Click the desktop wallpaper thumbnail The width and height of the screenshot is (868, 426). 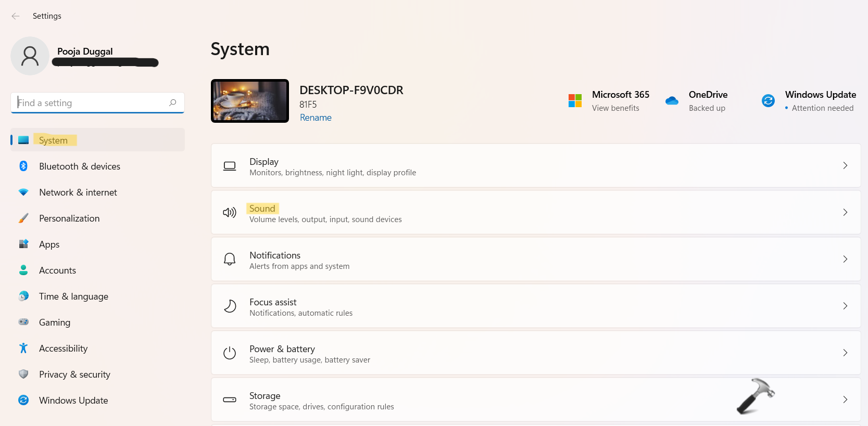click(250, 101)
